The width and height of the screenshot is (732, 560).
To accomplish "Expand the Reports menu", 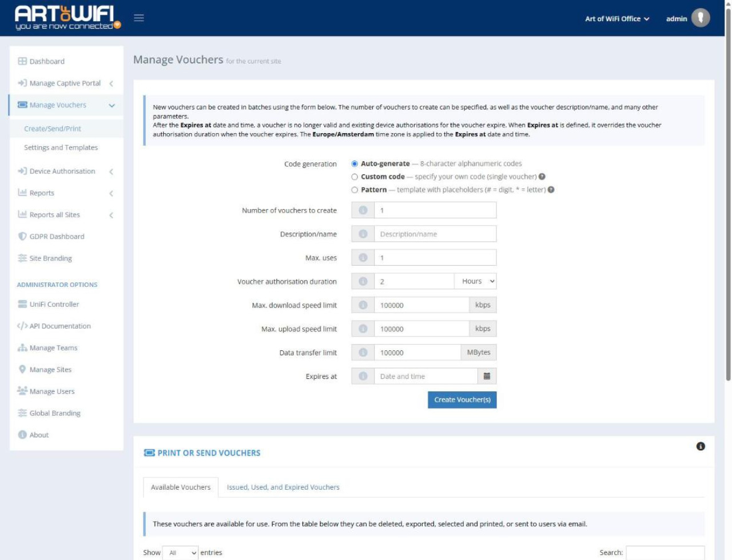I will click(66, 193).
